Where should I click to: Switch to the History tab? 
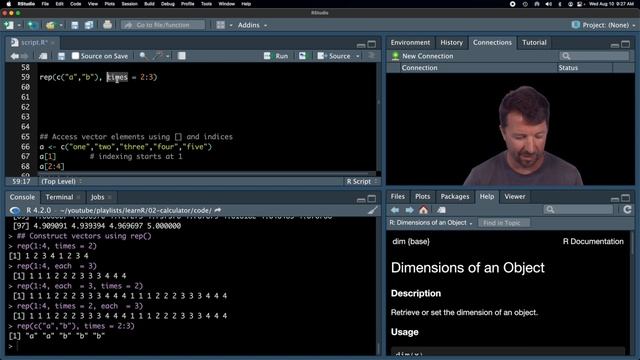(451, 42)
